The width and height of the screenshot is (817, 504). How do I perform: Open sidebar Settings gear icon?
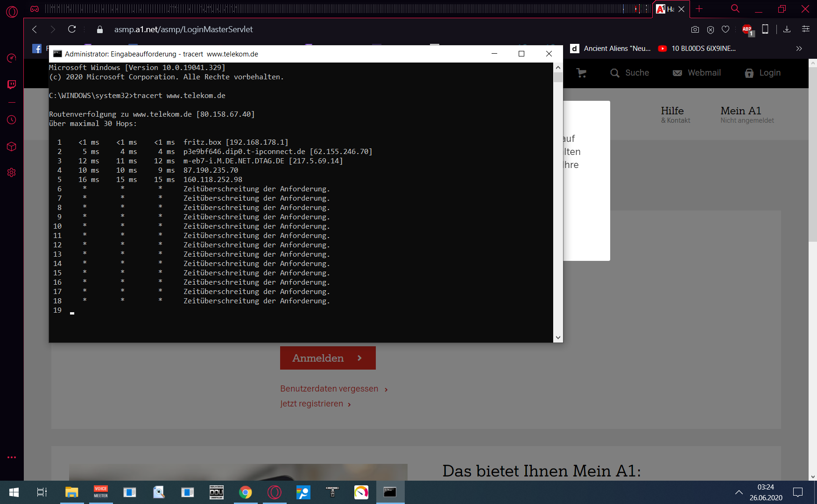[x=12, y=173]
